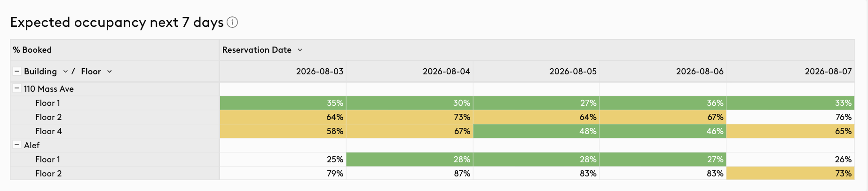Click the 76% cell on 2026-08-07
Viewport: 868px width, 191px height.
tap(790, 117)
